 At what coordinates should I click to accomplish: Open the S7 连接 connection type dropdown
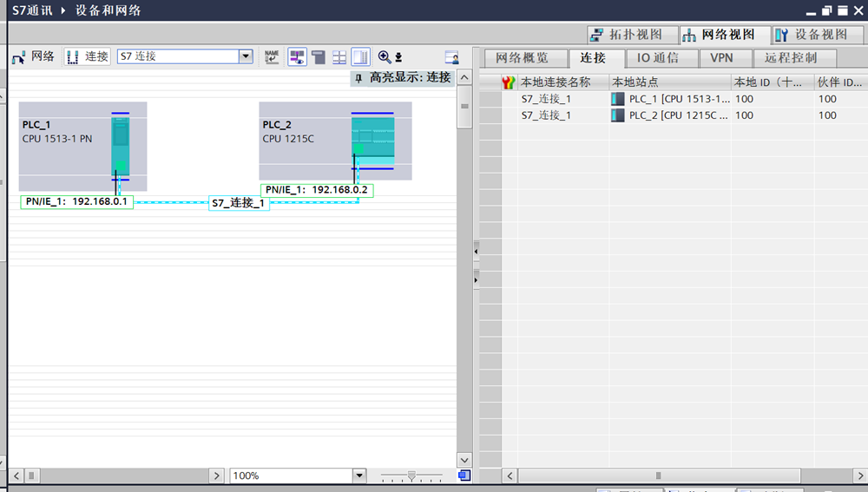coord(246,56)
